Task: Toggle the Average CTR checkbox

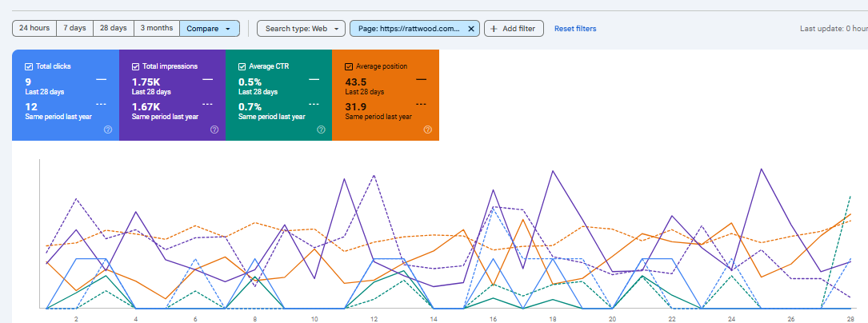Action: coord(242,66)
